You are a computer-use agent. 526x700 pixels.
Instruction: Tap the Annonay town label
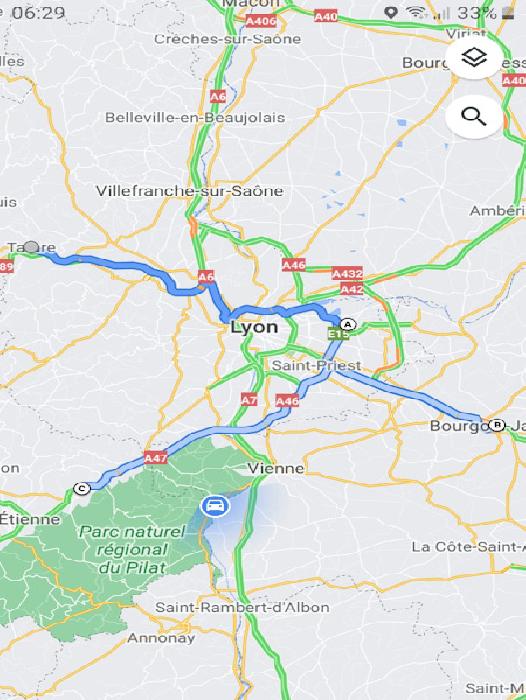point(161,638)
